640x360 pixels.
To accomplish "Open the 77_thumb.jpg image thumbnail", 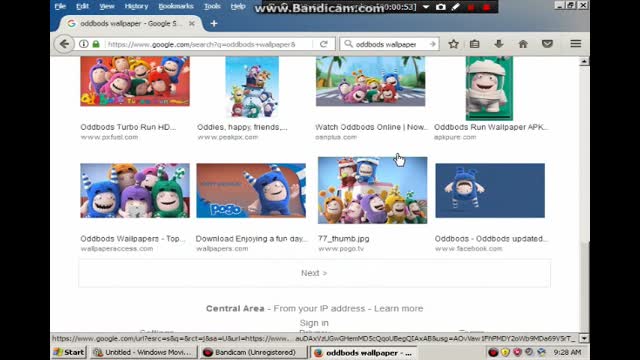I will click(373, 190).
